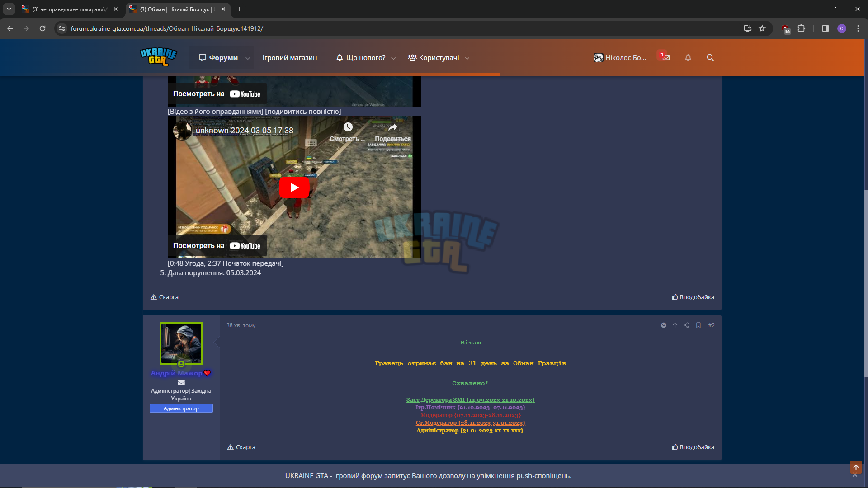Open the Chrome profile avatar
The height and width of the screenshot is (488, 868).
pyautogui.click(x=841, y=28)
